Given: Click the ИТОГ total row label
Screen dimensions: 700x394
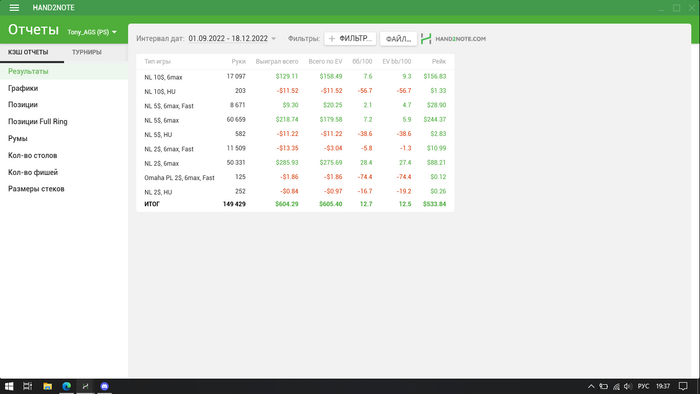Looking at the screenshot, I should point(152,204).
